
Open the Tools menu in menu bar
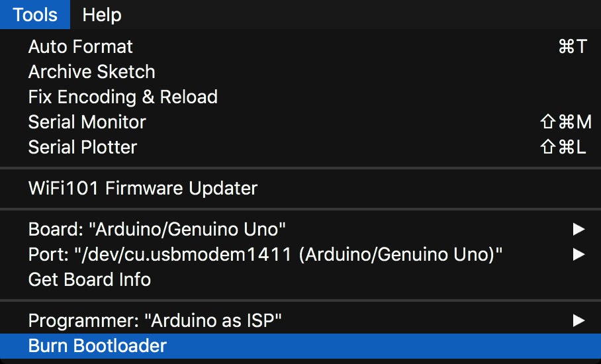(34, 15)
